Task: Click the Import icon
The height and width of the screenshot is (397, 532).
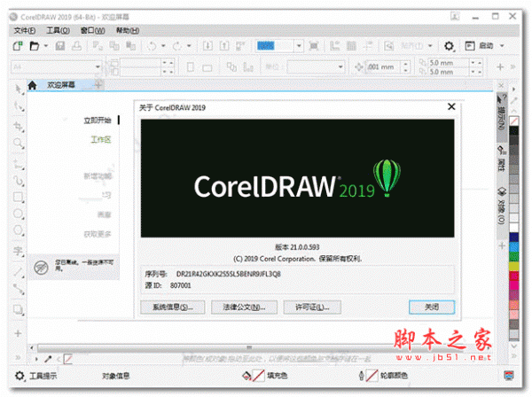Action: [207, 46]
